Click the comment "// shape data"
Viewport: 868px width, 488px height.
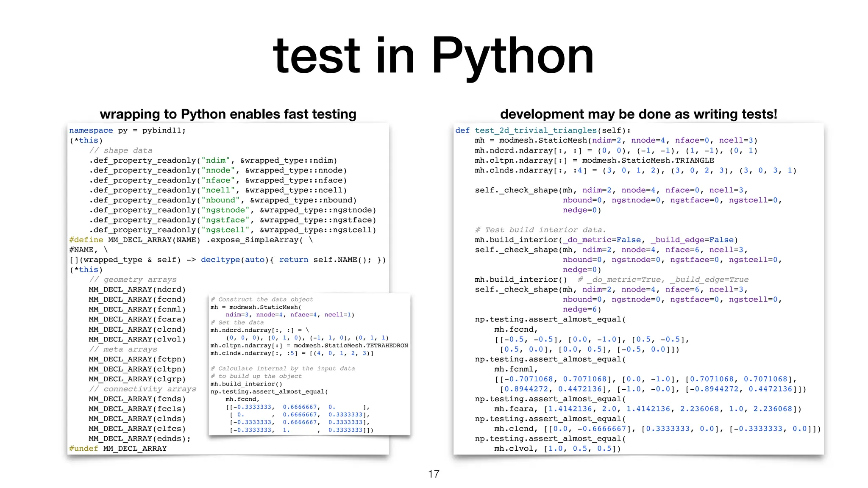(120, 150)
